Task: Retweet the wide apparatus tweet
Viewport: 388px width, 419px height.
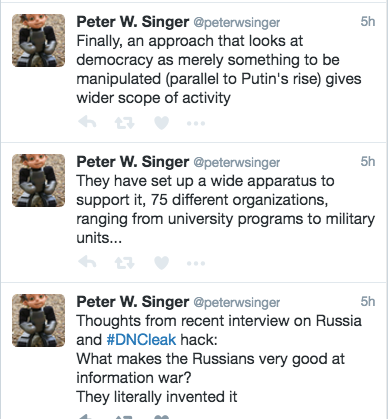Action: (x=124, y=263)
